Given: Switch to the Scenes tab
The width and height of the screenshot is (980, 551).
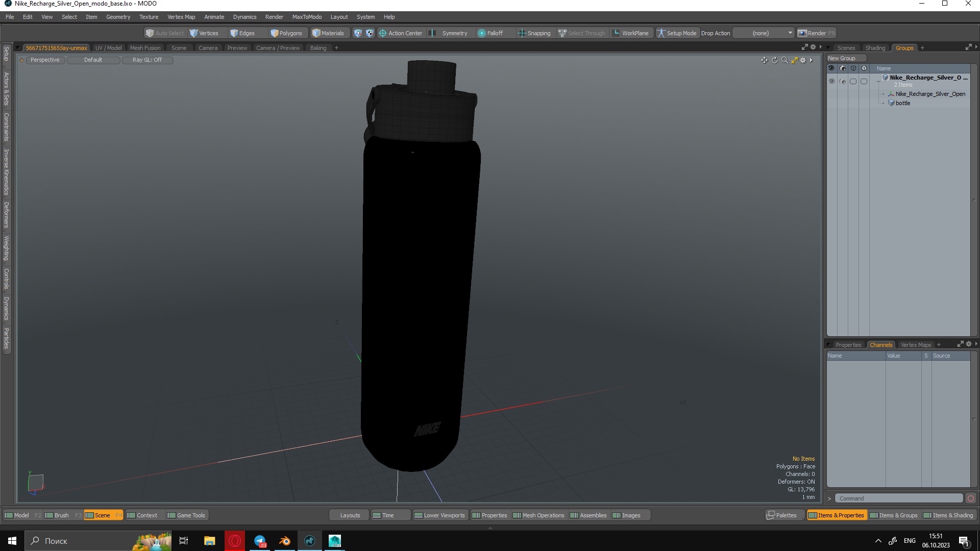Looking at the screenshot, I should (846, 48).
